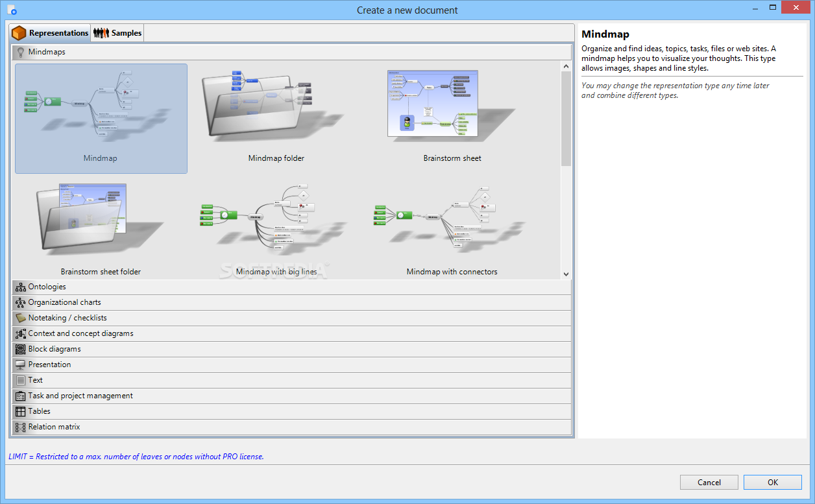Click the Block diagrams icon
Image resolution: width=815 pixels, height=504 pixels.
click(x=21, y=349)
